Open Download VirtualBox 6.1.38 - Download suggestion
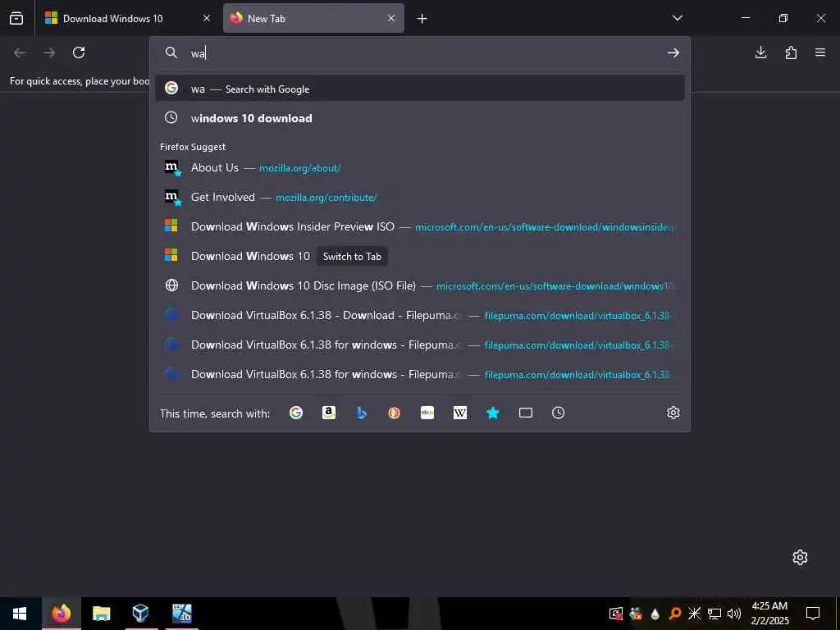The height and width of the screenshot is (630, 840). (420, 315)
